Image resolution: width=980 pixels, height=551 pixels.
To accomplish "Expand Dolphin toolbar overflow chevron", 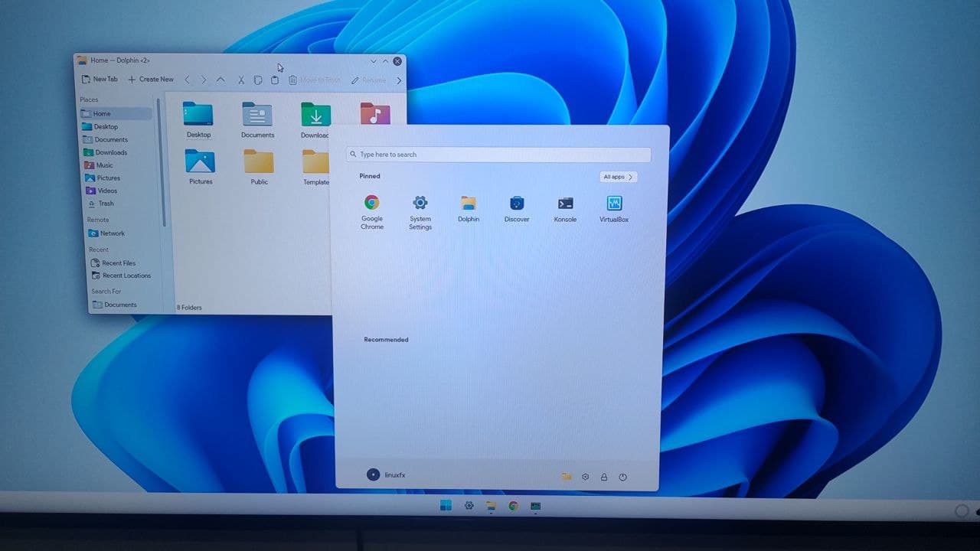I will point(399,80).
